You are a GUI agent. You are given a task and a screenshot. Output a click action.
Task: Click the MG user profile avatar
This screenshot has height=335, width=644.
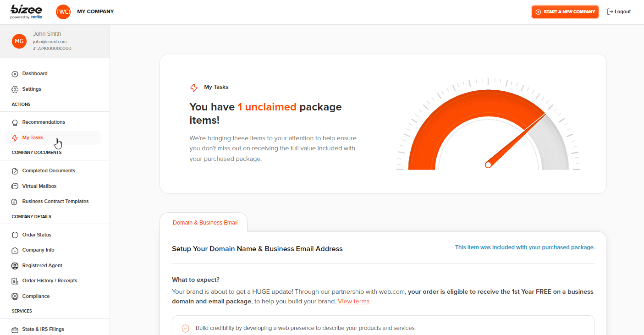click(x=19, y=41)
